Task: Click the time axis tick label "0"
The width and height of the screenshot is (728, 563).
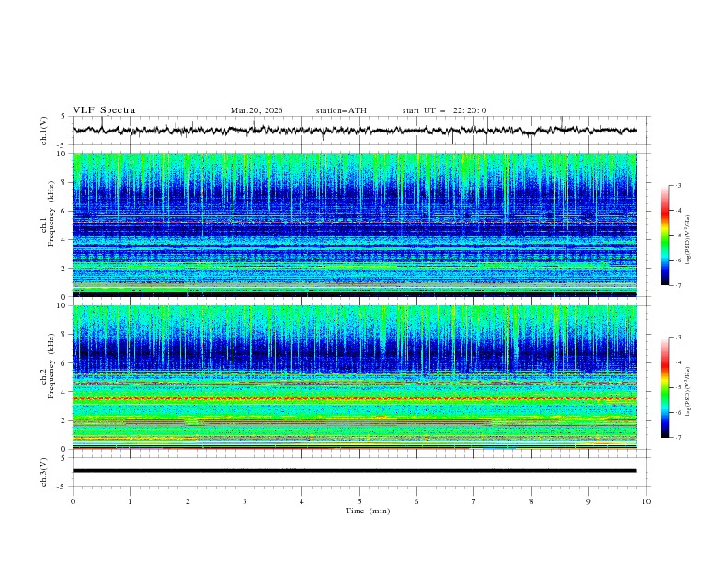Action: point(73,501)
